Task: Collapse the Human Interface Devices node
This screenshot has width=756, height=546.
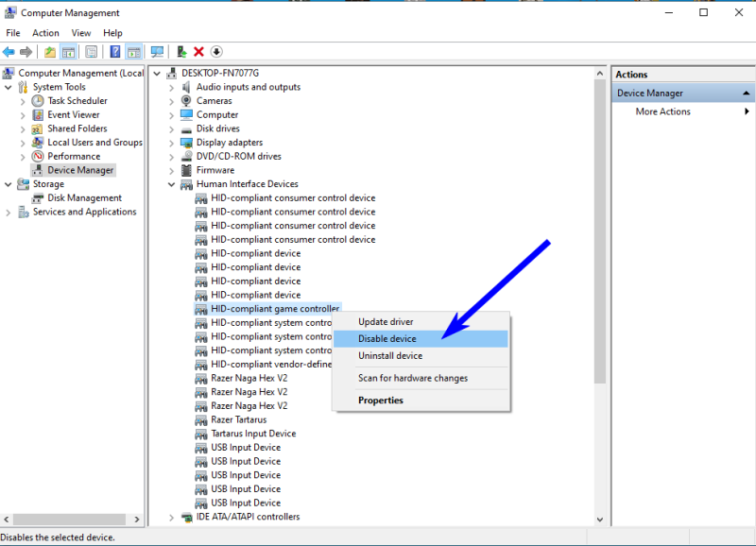Action: pos(172,184)
